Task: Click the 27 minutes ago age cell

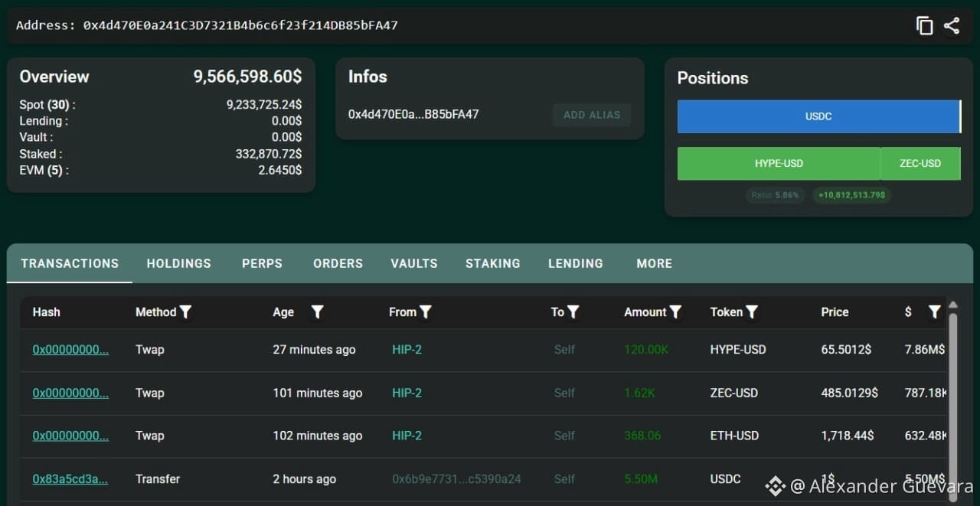Action: pyautogui.click(x=314, y=350)
